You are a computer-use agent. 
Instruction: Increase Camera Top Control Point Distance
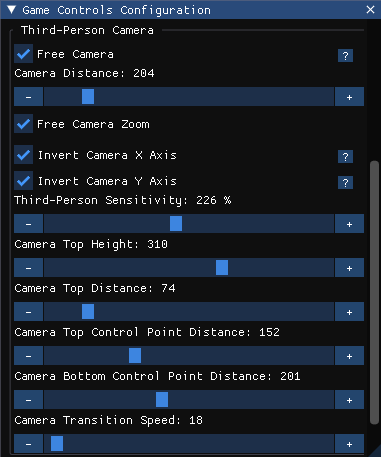click(x=349, y=356)
